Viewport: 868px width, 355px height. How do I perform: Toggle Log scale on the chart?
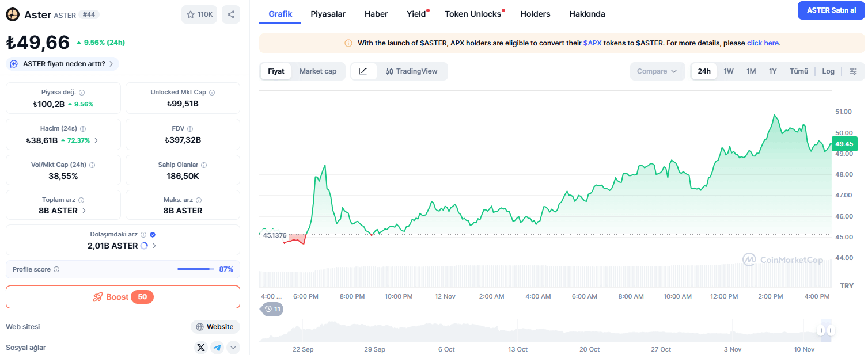(x=828, y=71)
